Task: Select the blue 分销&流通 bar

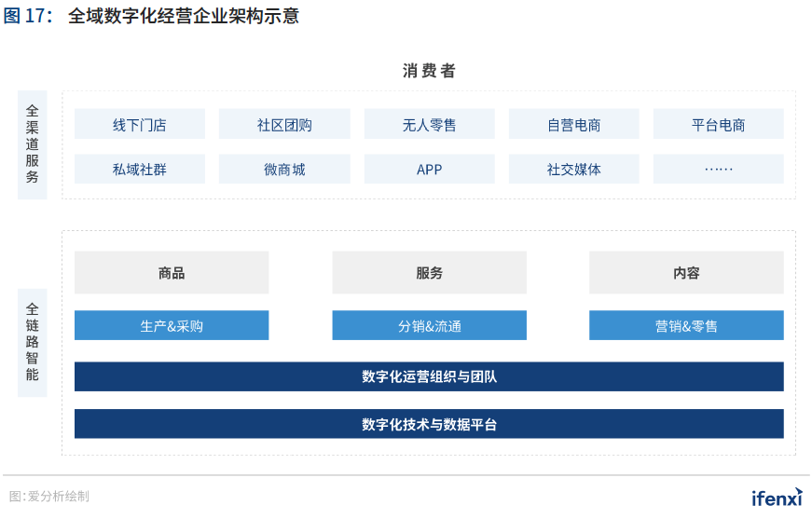Action: click(429, 326)
